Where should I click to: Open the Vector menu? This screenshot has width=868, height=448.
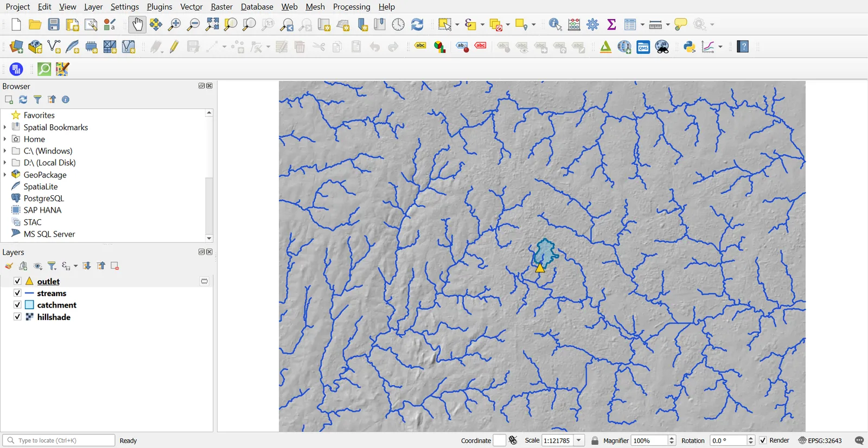click(192, 7)
